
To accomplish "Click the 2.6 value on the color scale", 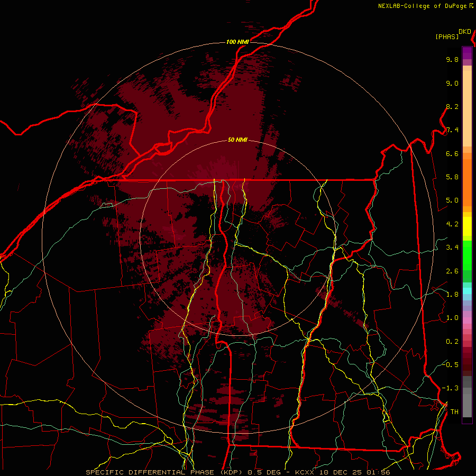I will (452, 271).
